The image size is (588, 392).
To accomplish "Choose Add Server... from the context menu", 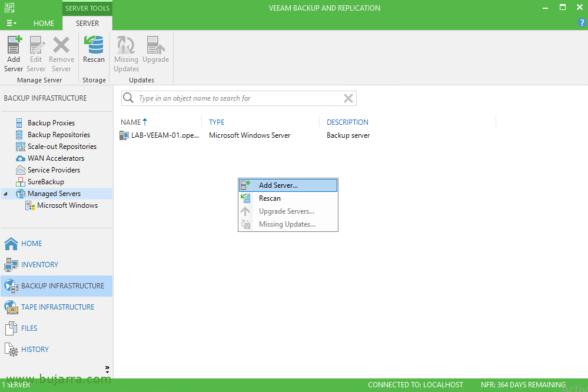I will [x=288, y=185].
